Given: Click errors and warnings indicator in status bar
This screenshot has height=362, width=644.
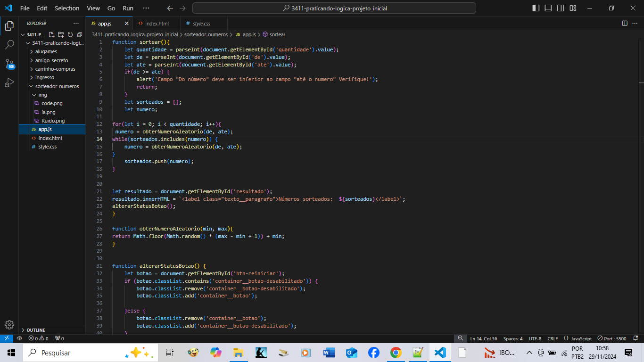Looking at the screenshot, I should tap(38, 338).
